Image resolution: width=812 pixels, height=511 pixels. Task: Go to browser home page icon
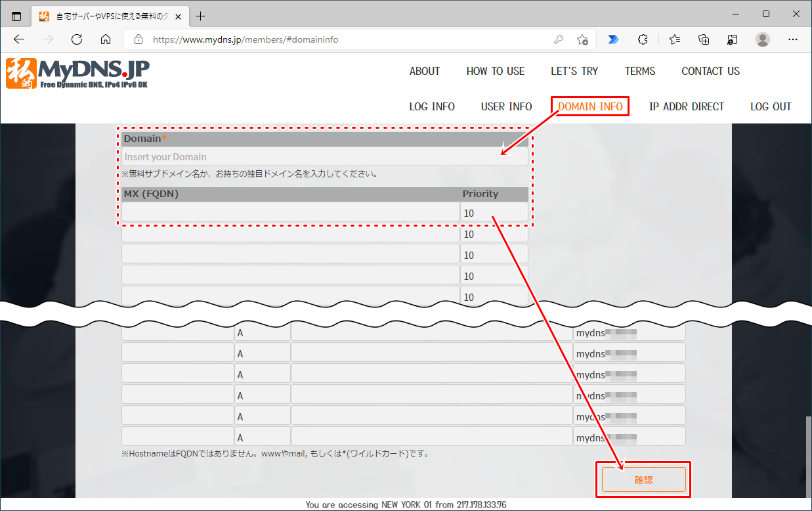(106, 39)
